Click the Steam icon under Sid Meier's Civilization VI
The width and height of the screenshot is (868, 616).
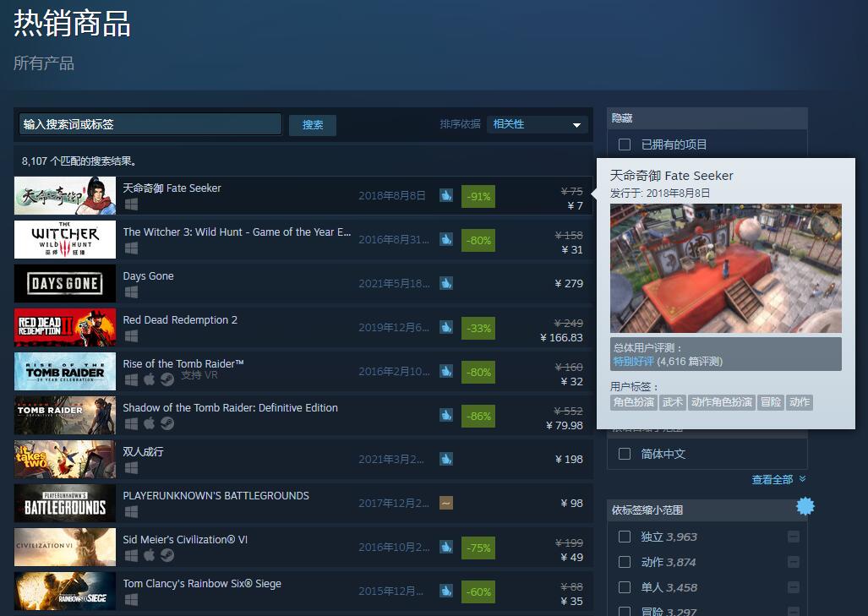[x=167, y=555]
